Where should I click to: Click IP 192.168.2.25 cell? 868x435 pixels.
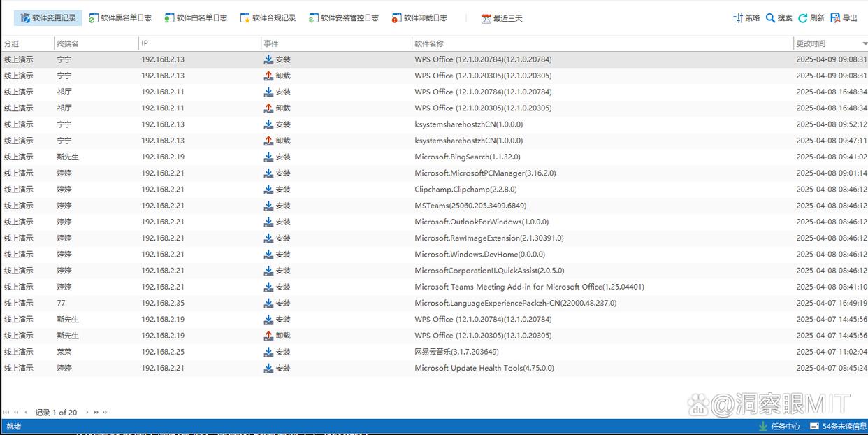pos(163,352)
